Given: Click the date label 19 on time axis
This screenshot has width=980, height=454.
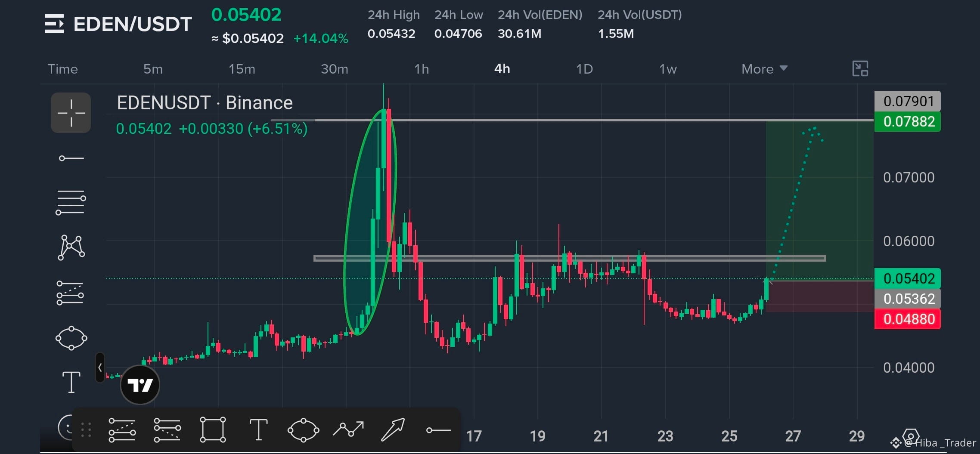Looking at the screenshot, I should pyautogui.click(x=537, y=436).
